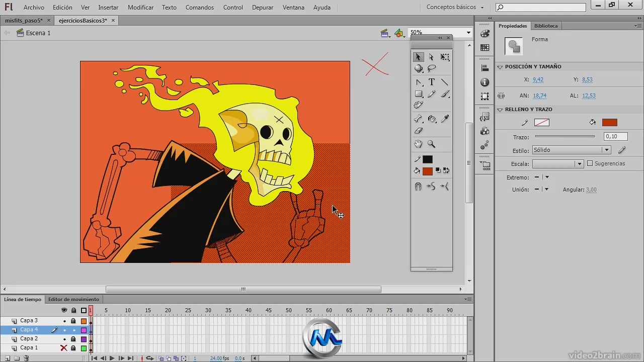Click Escena 1 breadcrumb
The image size is (644, 362).
coord(38,33)
